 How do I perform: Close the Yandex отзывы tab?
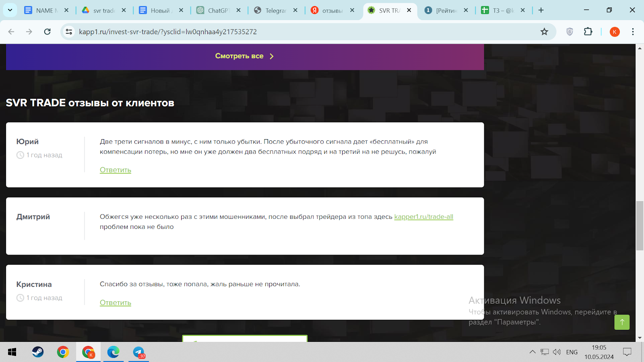(x=352, y=10)
